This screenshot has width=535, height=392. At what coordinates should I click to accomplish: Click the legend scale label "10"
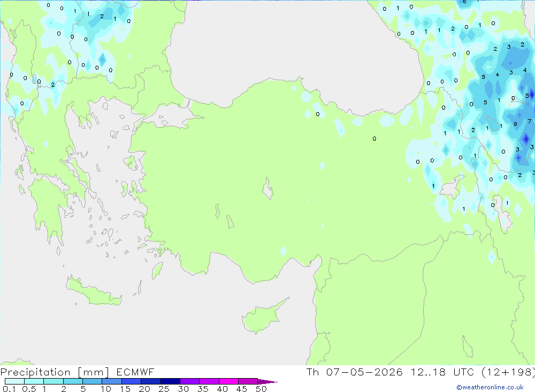click(x=106, y=389)
